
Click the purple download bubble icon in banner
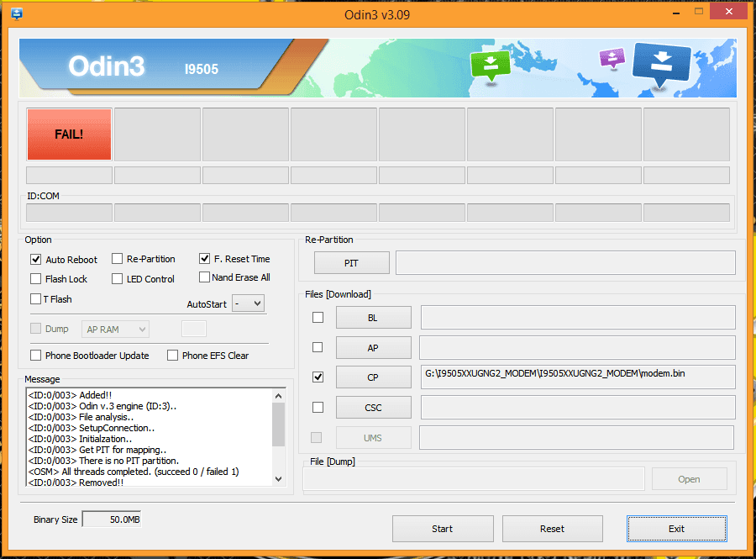(x=612, y=59)
